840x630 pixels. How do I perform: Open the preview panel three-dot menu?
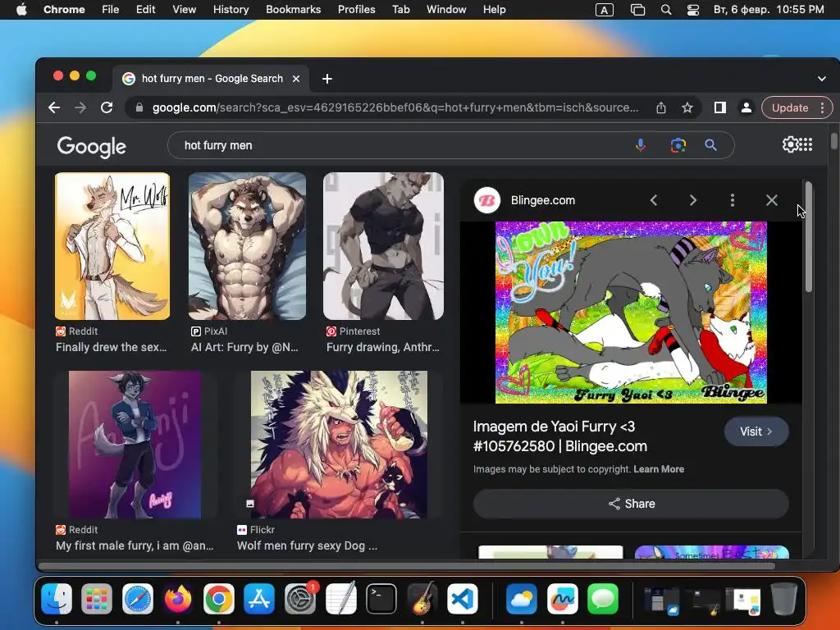pos(733,200)
